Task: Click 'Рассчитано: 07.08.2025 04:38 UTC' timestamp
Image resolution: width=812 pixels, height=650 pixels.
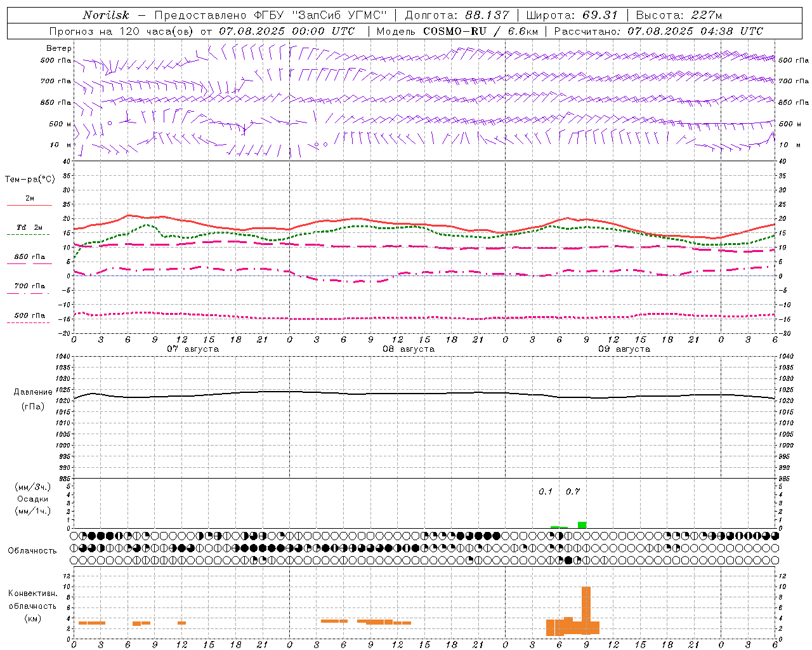Action: (x=658, y=31)
